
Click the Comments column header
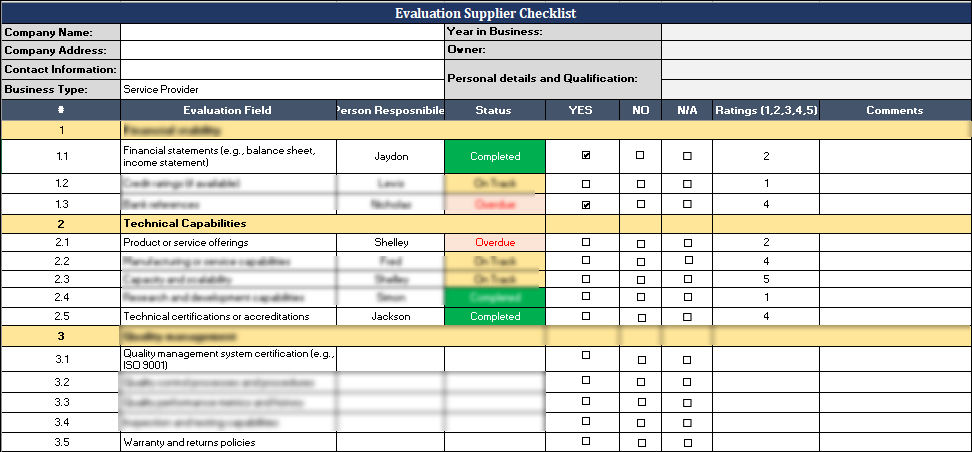[x=894, y=110]
